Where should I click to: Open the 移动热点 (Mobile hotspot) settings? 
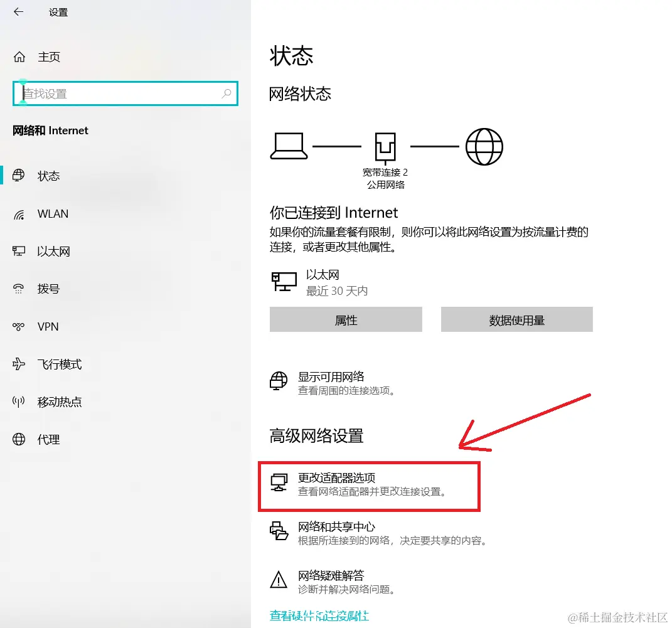[x=58, y=402]
